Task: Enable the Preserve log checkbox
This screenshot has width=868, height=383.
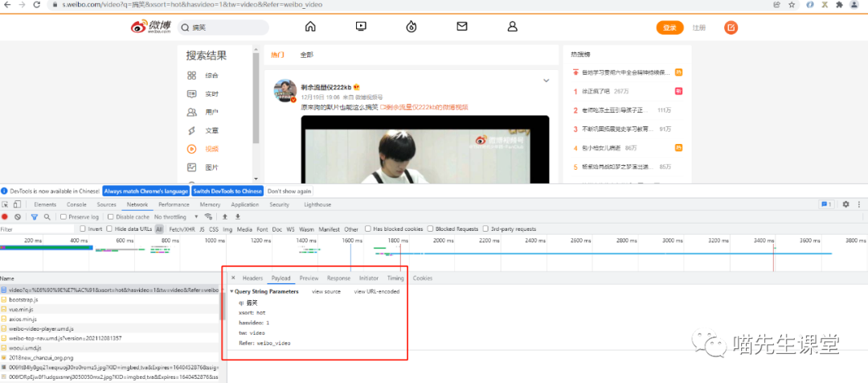Action: (x=63, y=217)
